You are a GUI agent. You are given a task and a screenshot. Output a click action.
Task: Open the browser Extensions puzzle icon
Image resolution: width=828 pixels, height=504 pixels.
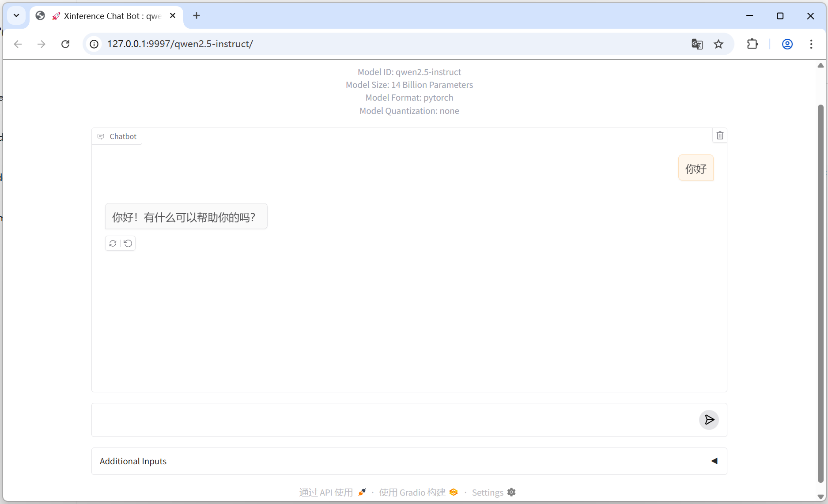point(752,44)
